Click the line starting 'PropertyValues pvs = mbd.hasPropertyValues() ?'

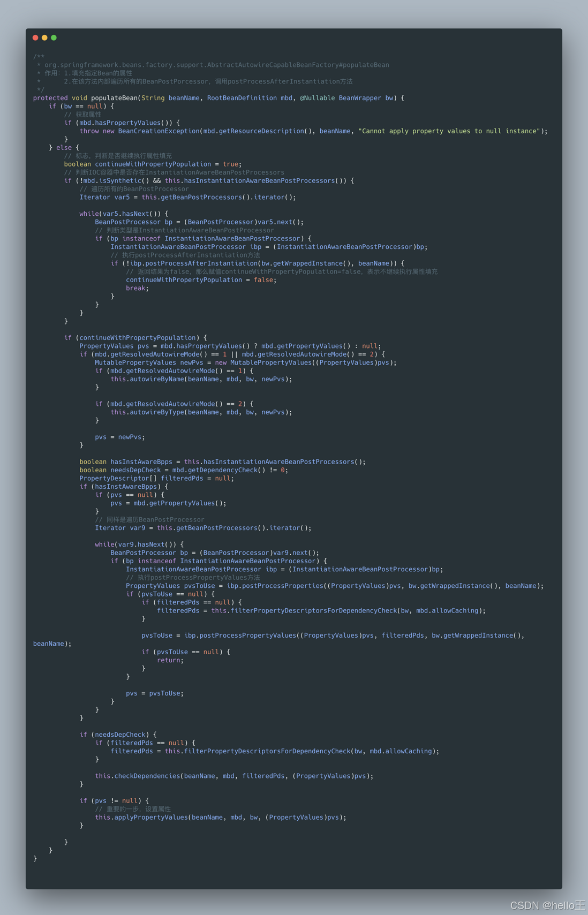pyautogui.click(x=230, y=346)
